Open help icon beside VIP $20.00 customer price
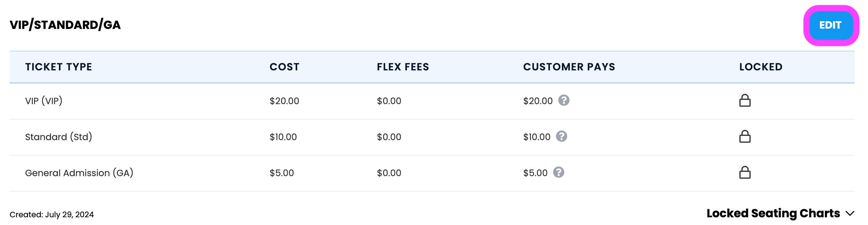 tap(564, 100)
